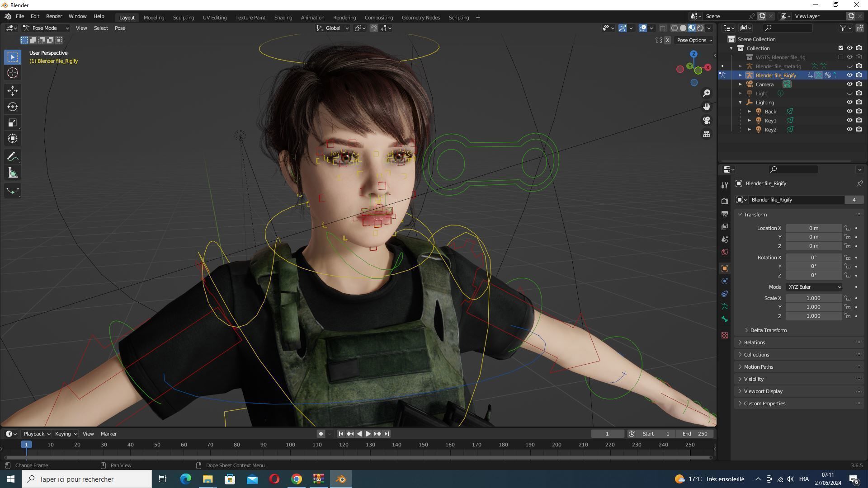Open rotation Mode XYZ Euler dropdown

(x=814, y=287)
